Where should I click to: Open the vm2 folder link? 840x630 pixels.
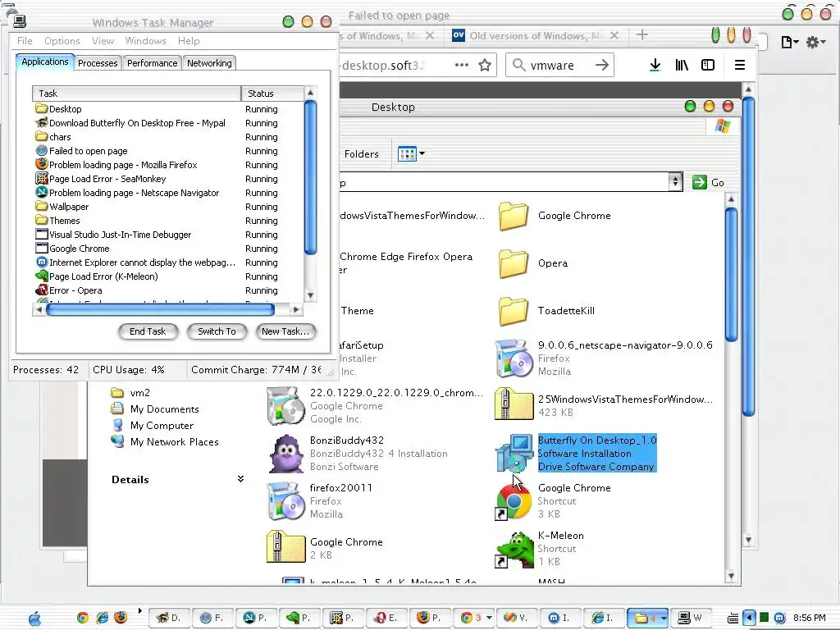click(x=139, y=393)
